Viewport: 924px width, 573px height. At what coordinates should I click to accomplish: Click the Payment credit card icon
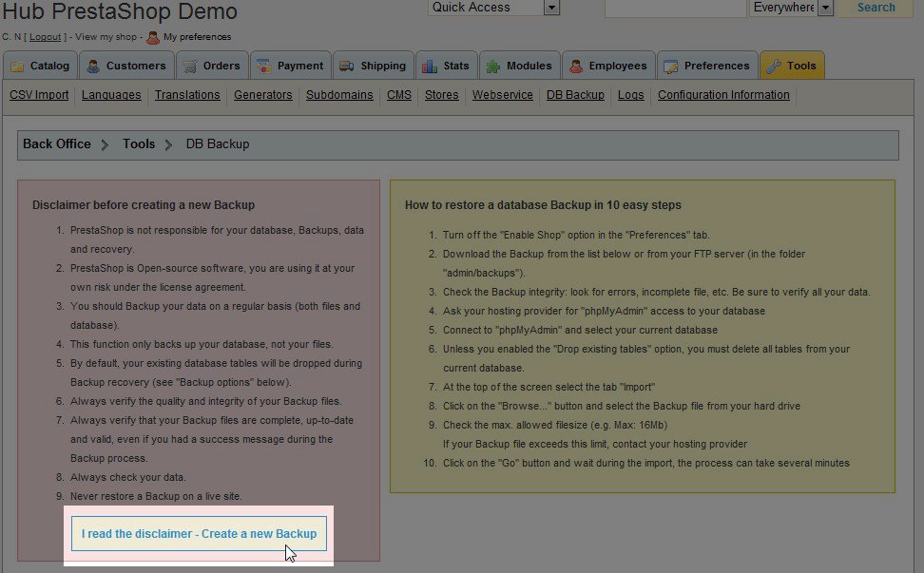[263, 67]
